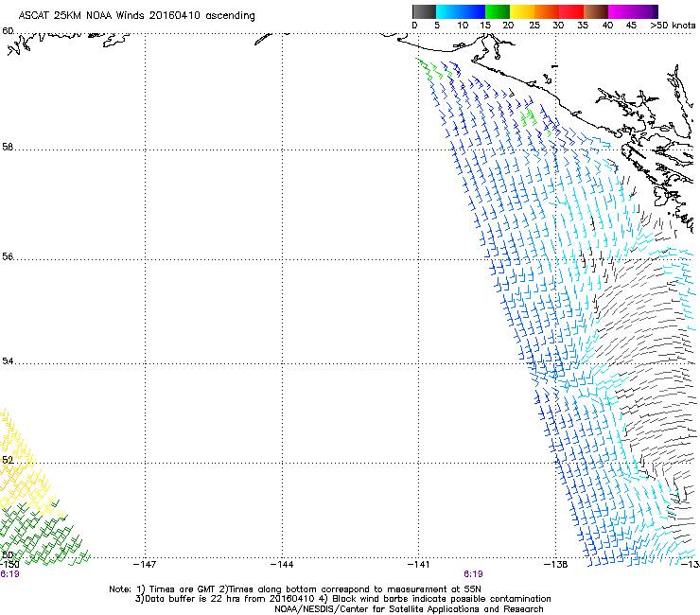Click the legend label '10'
Image resolution: width=700 pixels, height=615 pixels.
point(463,26)
